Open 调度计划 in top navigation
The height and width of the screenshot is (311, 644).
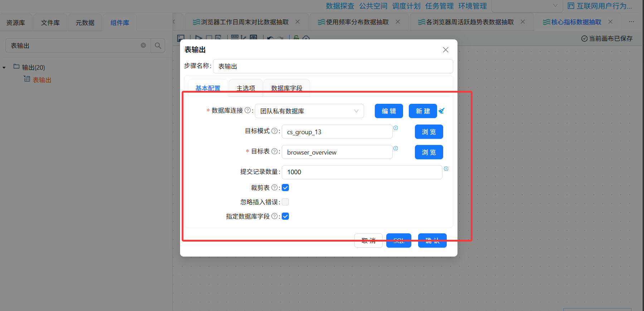coord(406,6)
